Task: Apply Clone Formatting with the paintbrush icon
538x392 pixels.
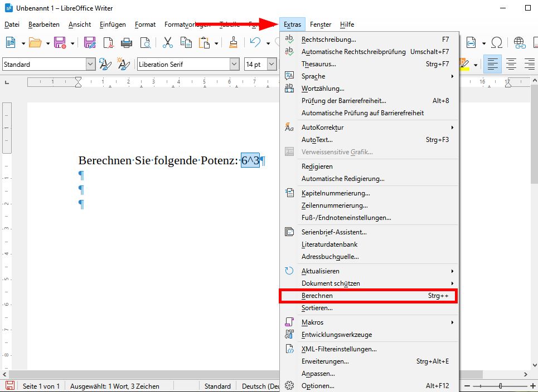Action: 232,42
